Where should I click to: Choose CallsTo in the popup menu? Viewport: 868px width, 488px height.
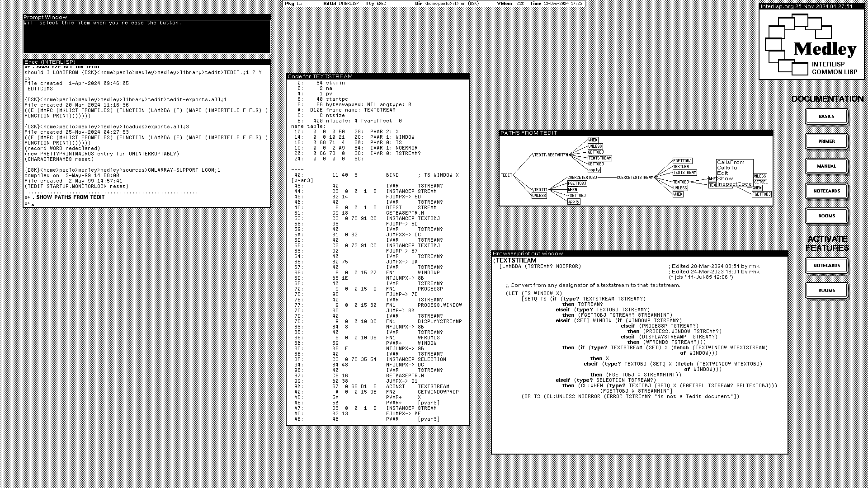click(735, 168)
